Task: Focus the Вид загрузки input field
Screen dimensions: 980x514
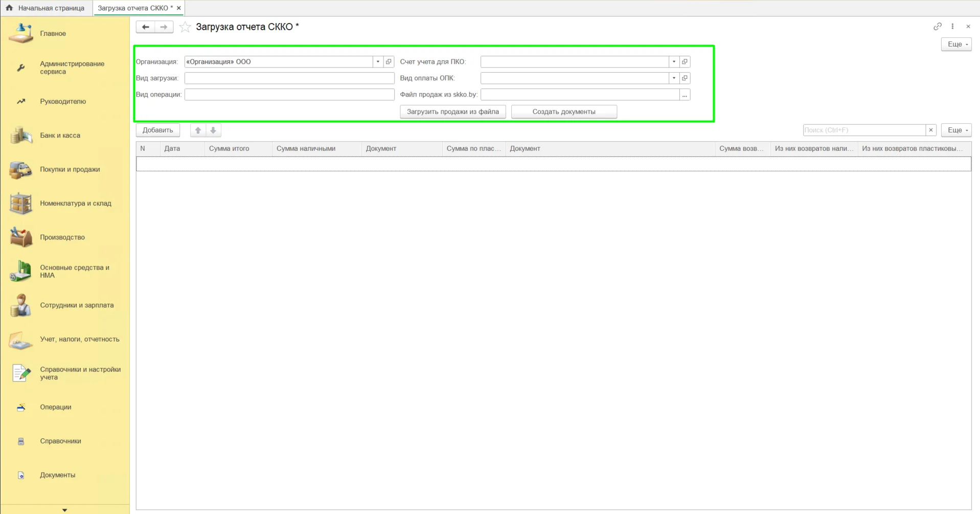Action: tap(289, 78)
